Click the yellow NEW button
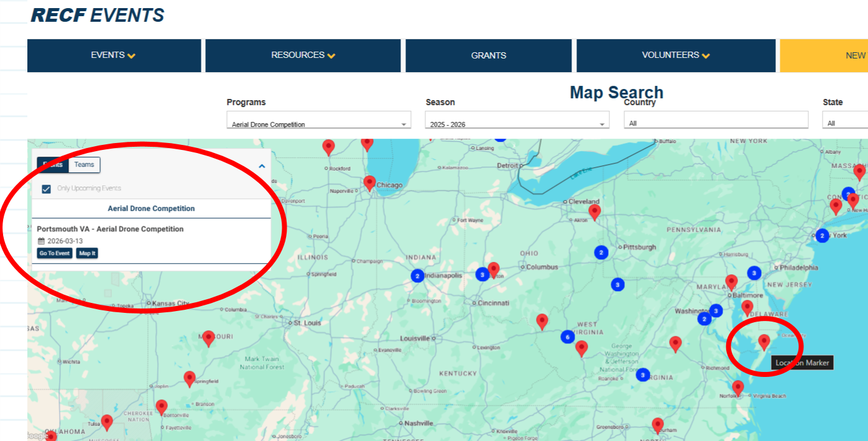 point(824,55)
